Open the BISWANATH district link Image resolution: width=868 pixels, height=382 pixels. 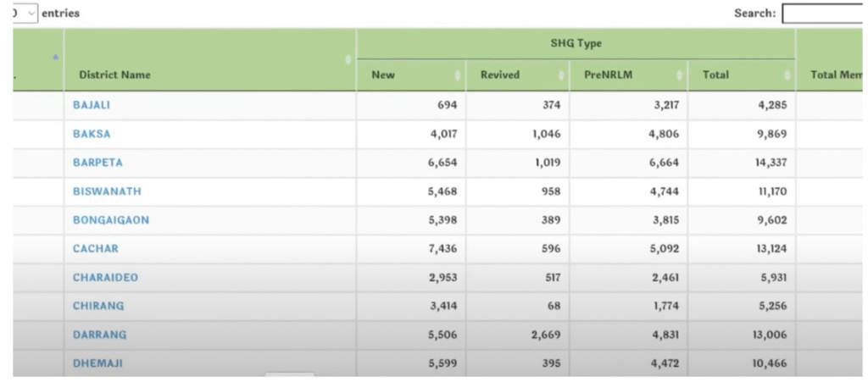coord(107,191)
